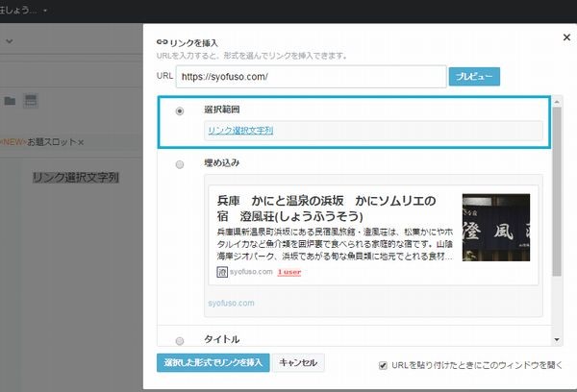Open the folder icon in editor toolbar
This screenshot has width=577, height=392.
pos(10,101)
